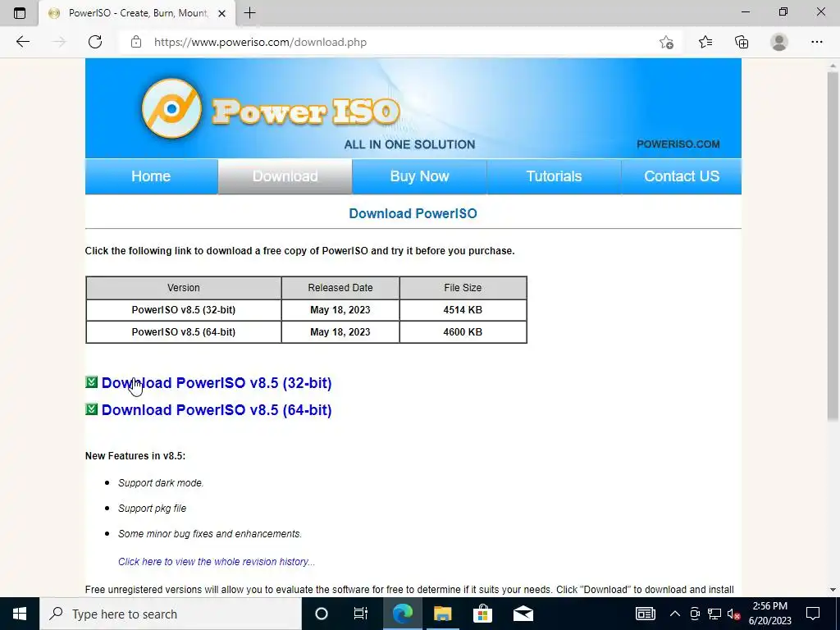Click the green icon beside 32-bit download
Screen dimensions: 840x630
(92, 382)
